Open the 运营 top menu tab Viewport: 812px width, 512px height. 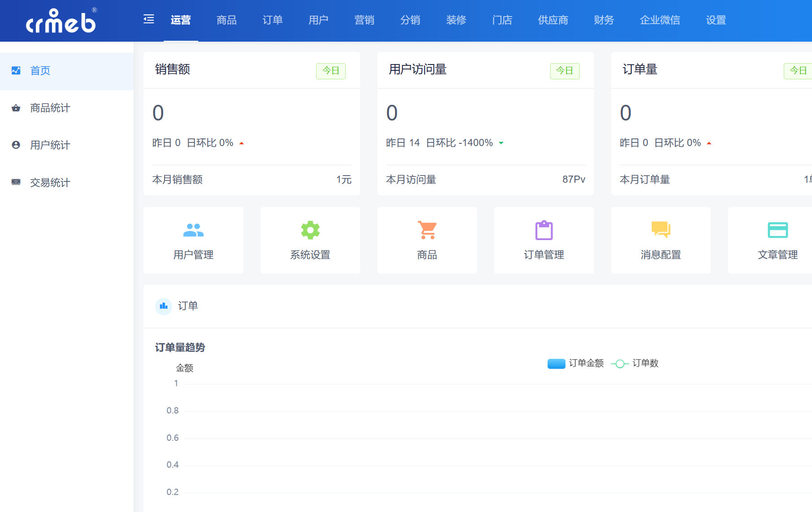tap(181, 20)
